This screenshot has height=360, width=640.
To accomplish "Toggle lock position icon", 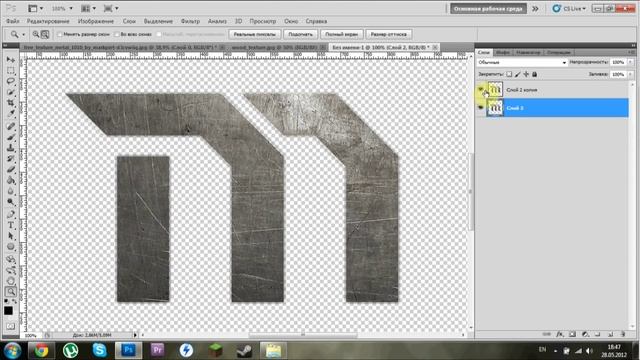I will (x=526, y=74).
